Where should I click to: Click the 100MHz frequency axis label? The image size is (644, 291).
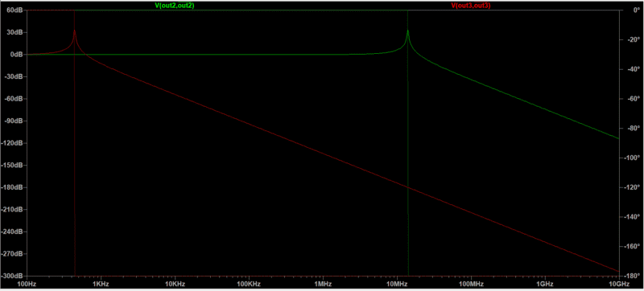tap(471, 284)
